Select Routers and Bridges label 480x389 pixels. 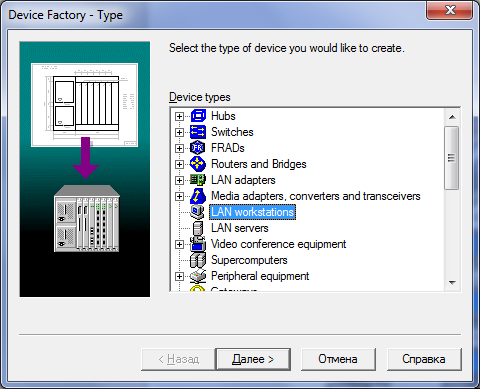(x=259, y=164)
